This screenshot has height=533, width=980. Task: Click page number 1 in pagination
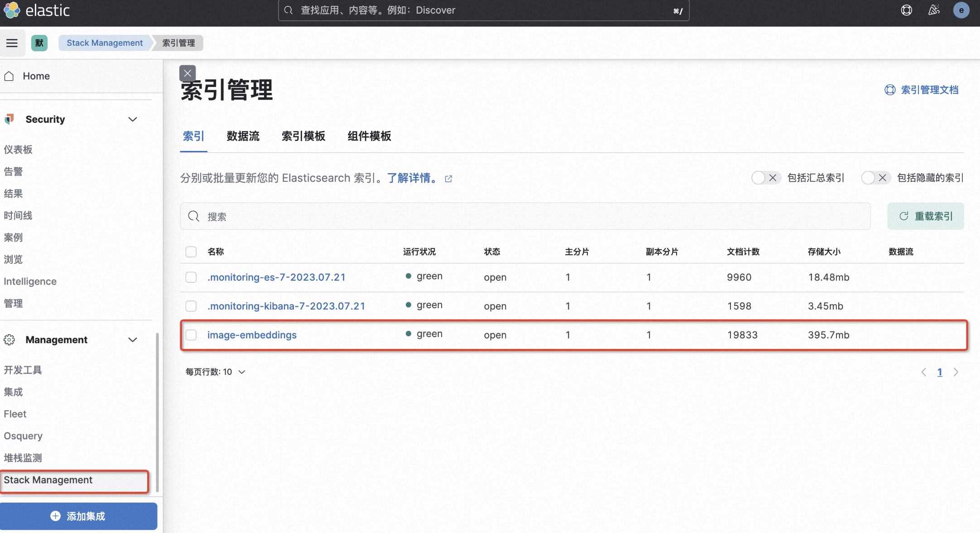pos(940,372)
